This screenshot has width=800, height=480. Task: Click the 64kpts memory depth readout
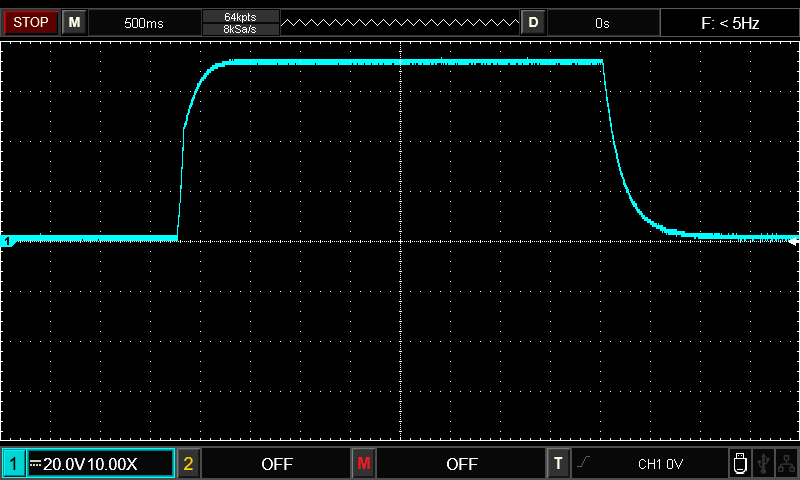240,16
